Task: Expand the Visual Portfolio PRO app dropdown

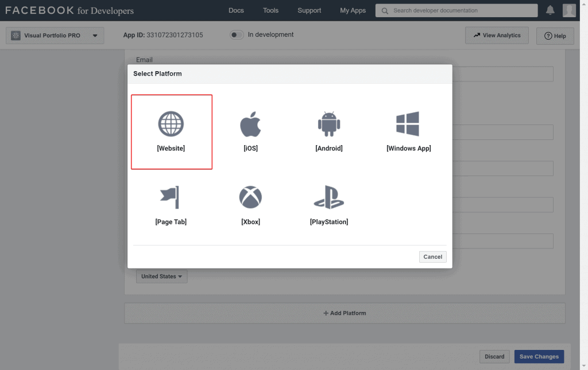Action: pyautogui.click(x=95, y=36)
